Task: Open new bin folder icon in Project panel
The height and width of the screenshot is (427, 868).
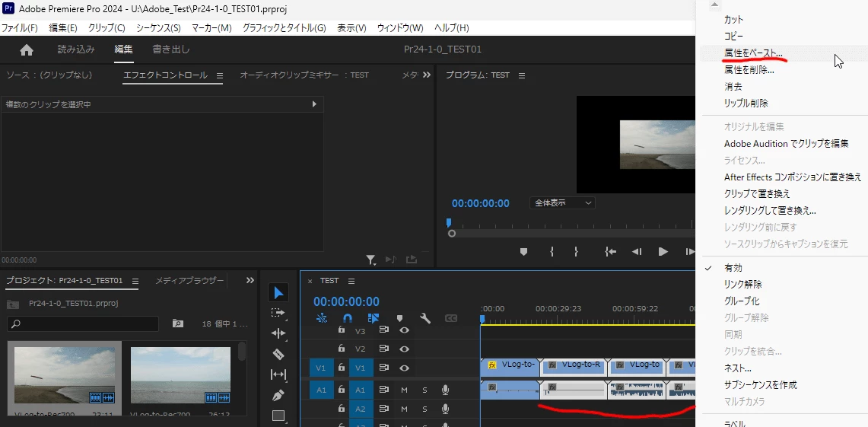Action: [x=178, y=323]
